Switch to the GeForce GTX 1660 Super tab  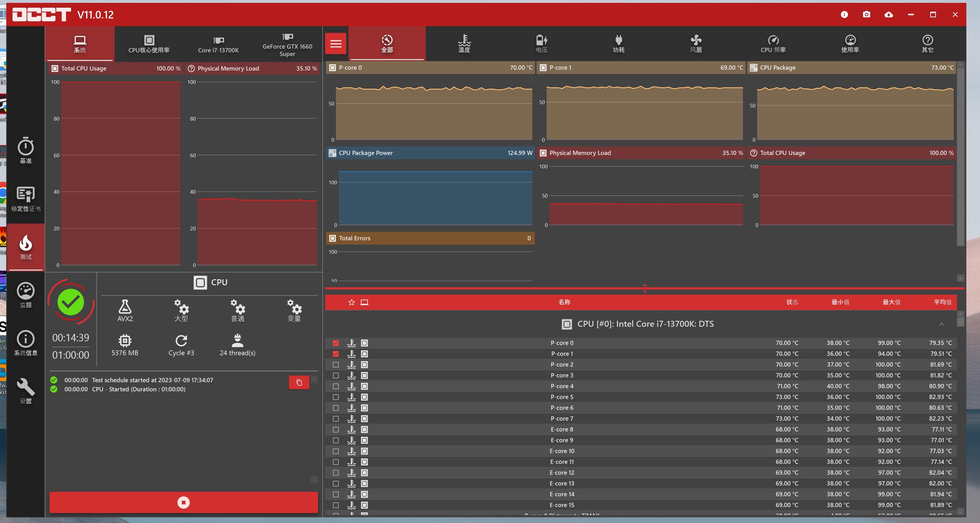tap(287, 44)
